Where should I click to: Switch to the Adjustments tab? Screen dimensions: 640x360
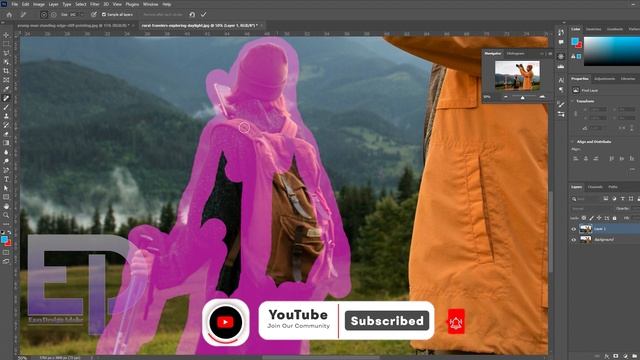(604, 78)
